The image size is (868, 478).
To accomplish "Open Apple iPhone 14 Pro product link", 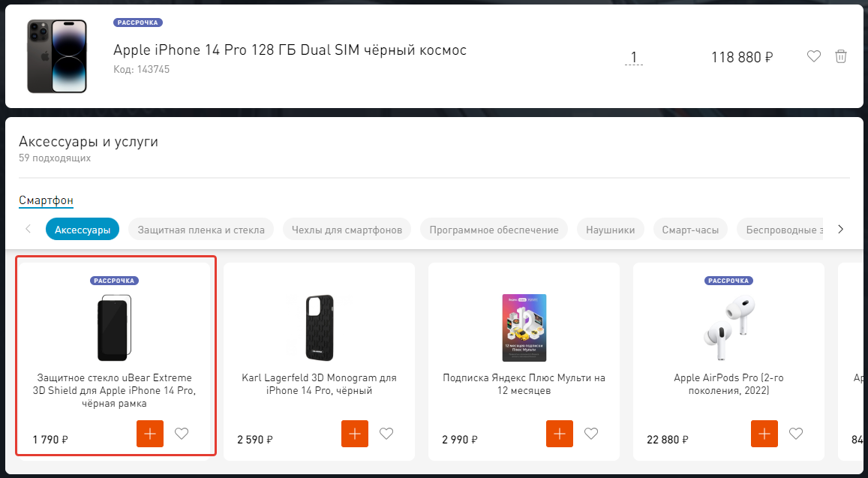I will [x=290, y=50].
